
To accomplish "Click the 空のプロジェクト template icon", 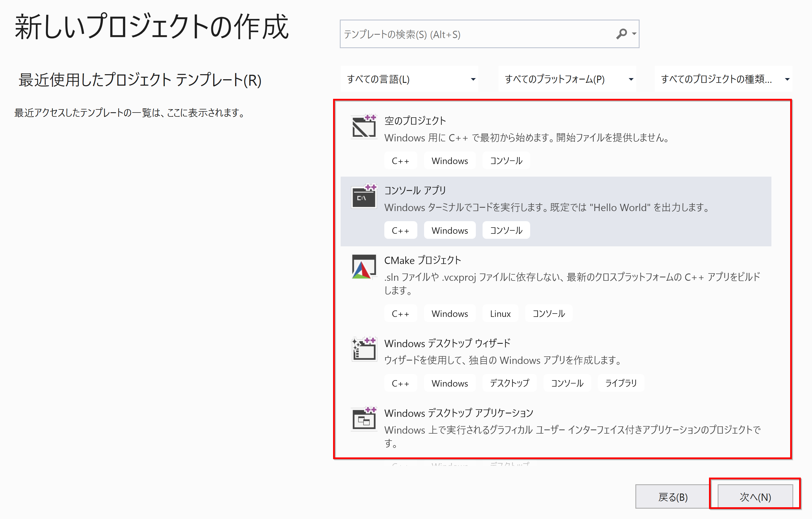I will 364,126.
